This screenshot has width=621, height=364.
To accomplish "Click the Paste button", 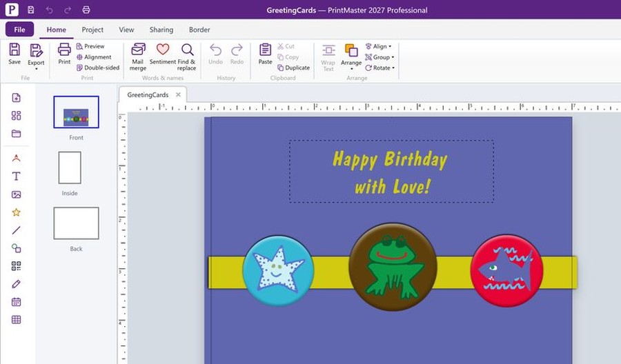I will click(x=266, y=54).
